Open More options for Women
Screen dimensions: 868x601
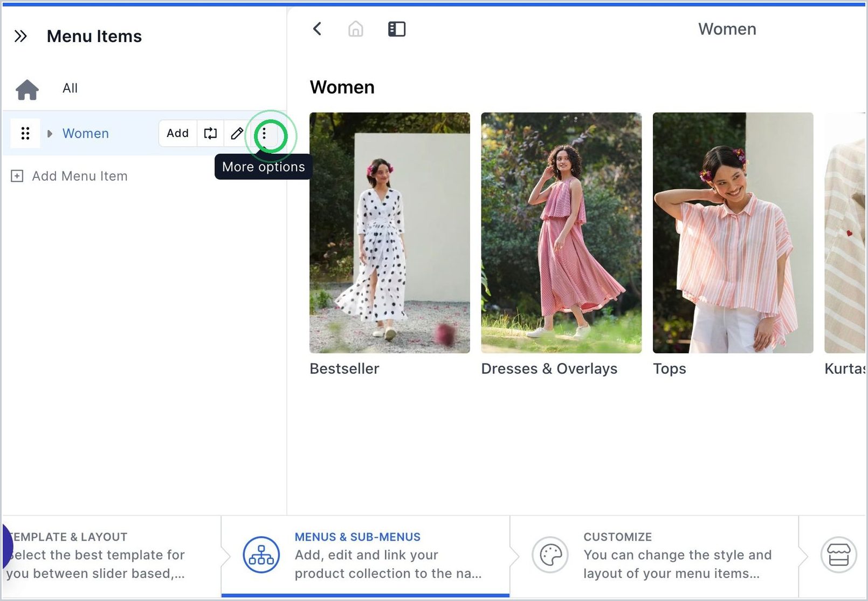[x=264, y=134]
